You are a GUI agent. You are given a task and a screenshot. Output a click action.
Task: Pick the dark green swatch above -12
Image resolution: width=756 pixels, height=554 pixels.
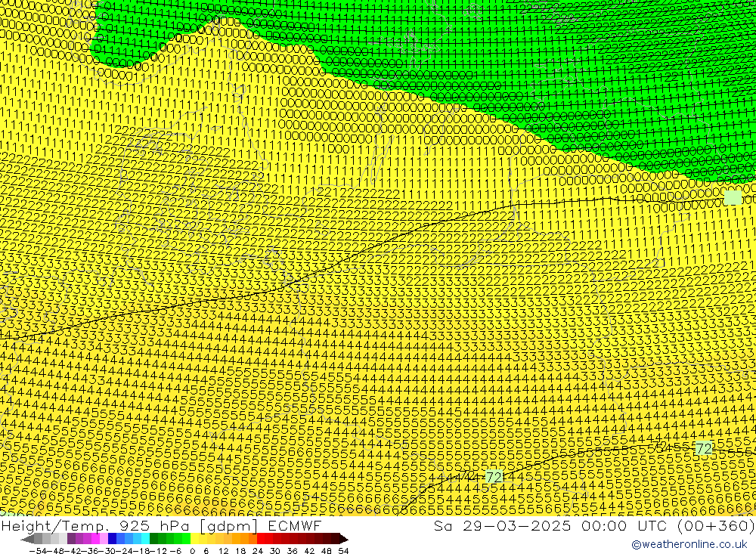(x=153, y=539)
